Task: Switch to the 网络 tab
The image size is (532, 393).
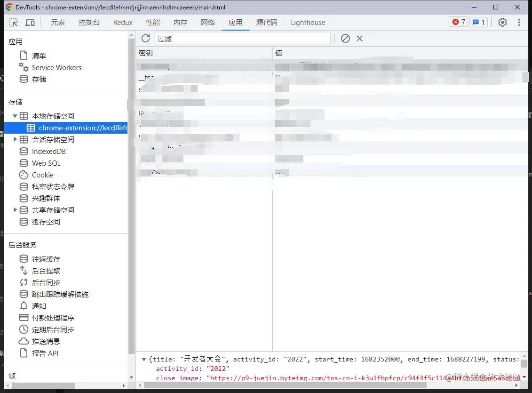Action: point(208,23)
